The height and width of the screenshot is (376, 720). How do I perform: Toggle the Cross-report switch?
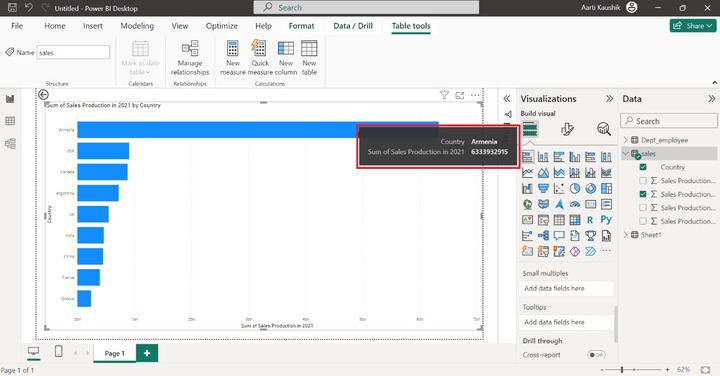pos(596,355)
